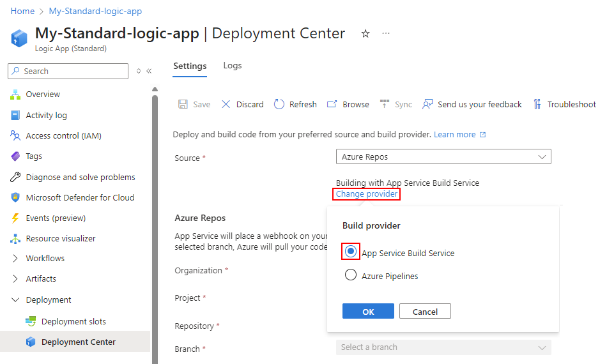Open the Activity log page
Viewport: 607px width, 364px height.
tap(46, 115)
